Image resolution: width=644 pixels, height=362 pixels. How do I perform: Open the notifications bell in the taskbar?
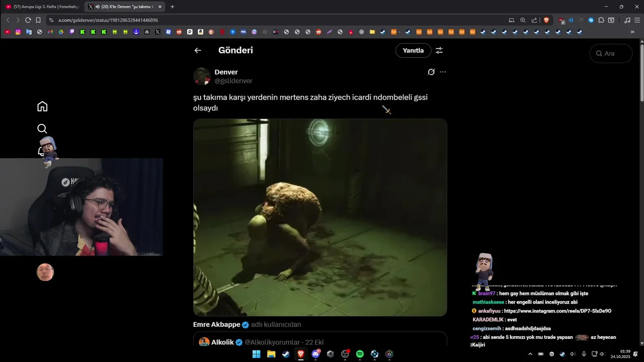click(x=635, y=354)
